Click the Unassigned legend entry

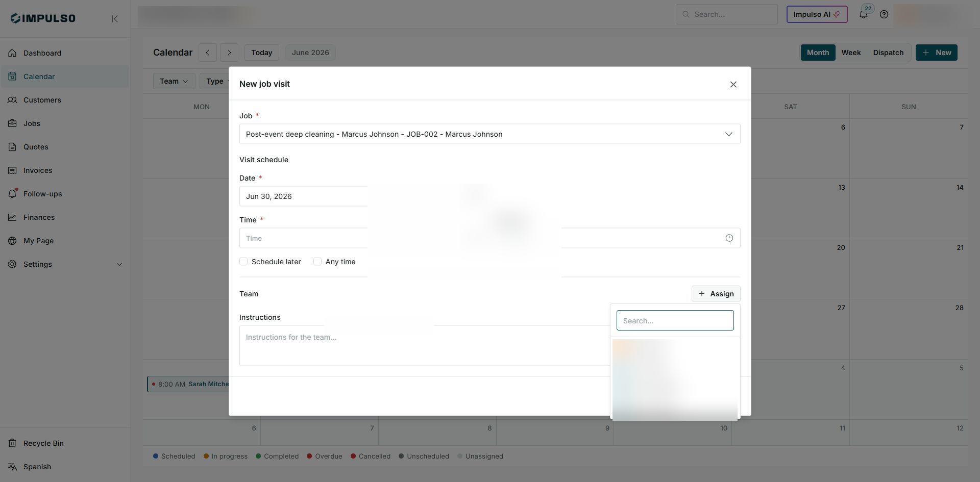point(480,456)
